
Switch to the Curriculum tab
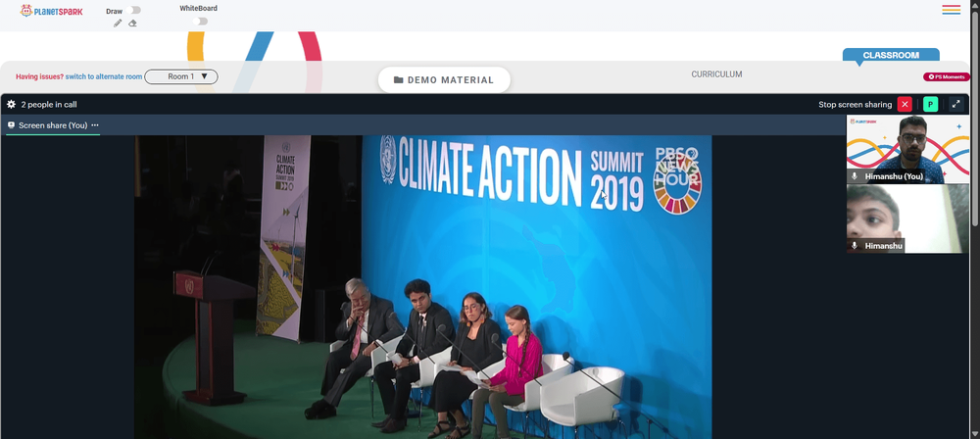point(716,73)
